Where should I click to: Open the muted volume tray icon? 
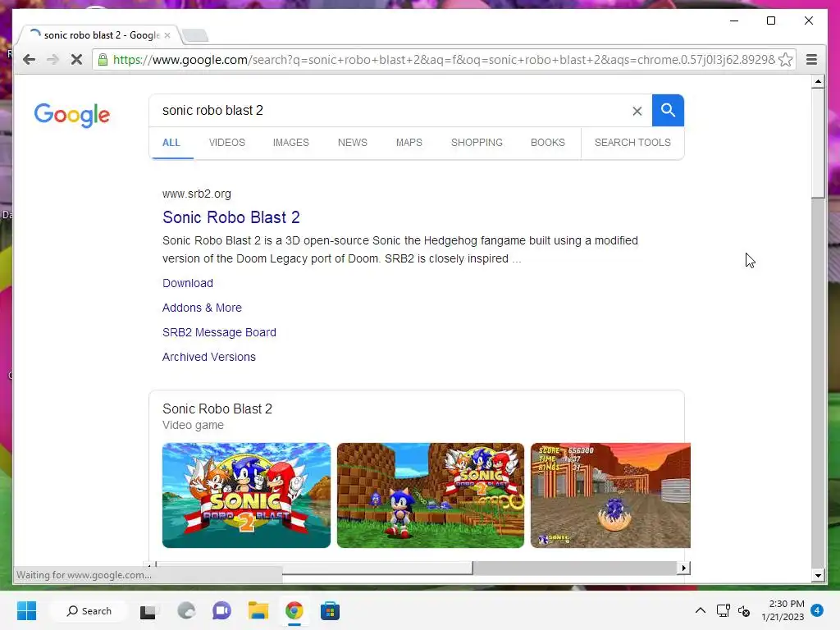(744, 610)
